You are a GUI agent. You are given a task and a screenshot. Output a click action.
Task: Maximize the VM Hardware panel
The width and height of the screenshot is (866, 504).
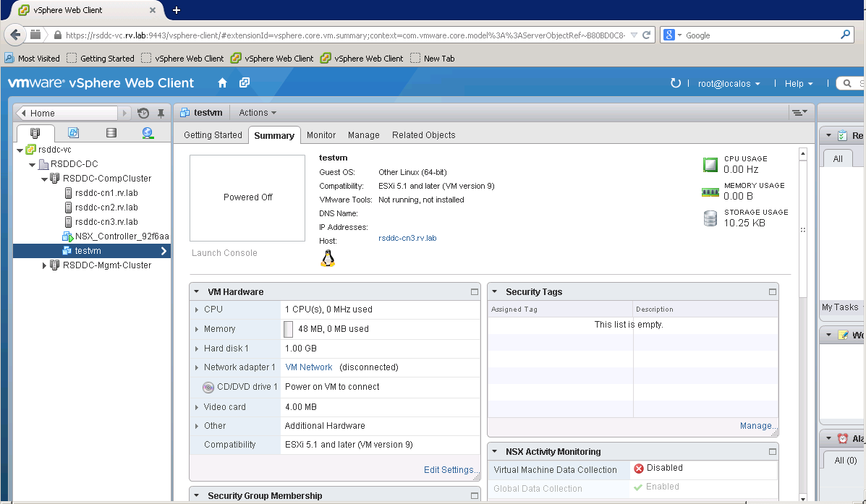click(x=475, y=292)
